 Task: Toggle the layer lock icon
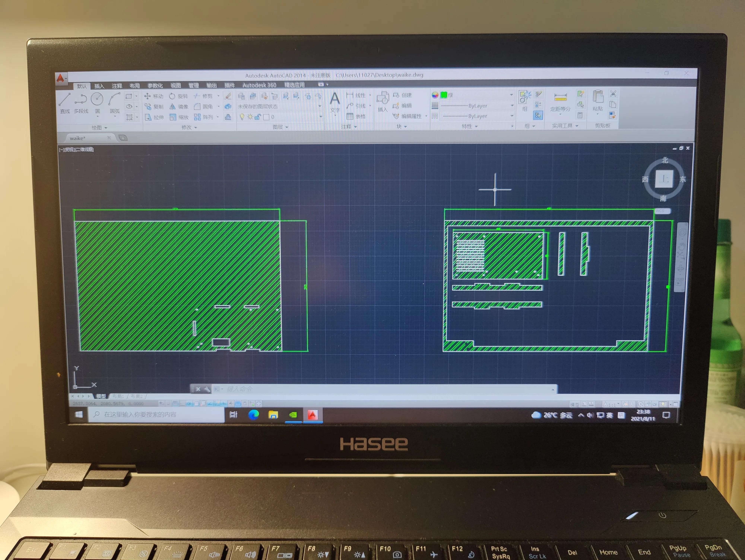click(258, 117)
